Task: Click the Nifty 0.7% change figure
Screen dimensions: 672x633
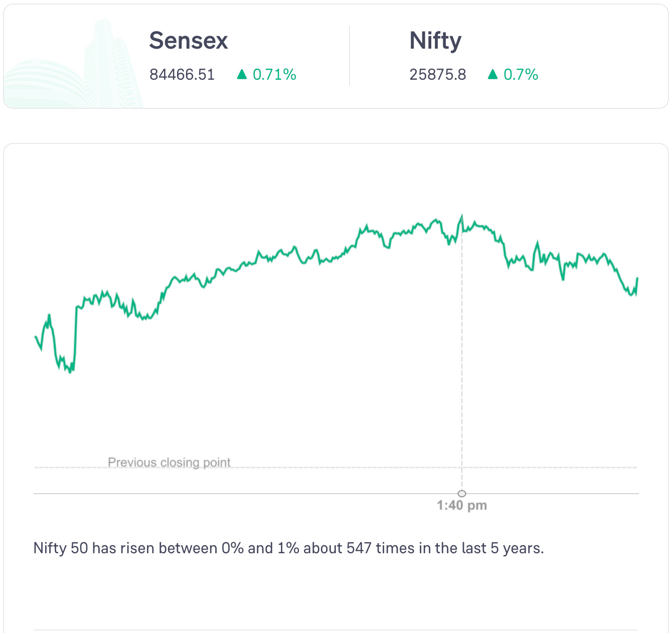Action: click(x=521, y=75)
